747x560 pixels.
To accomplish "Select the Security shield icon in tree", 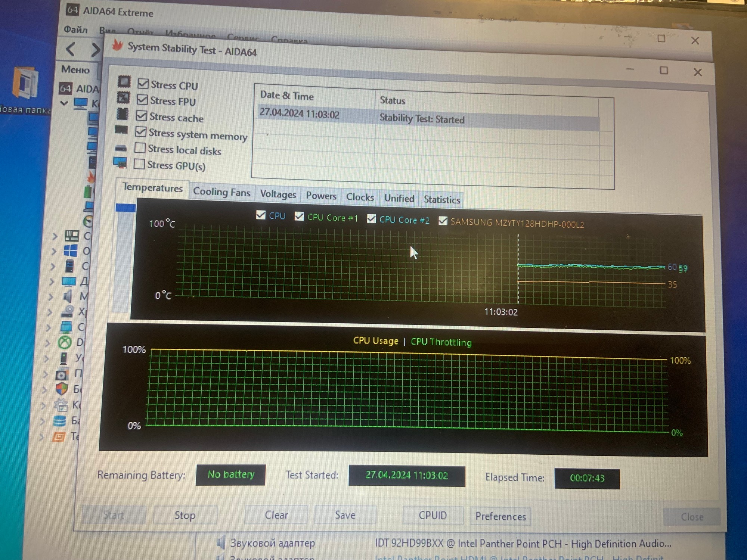I will (62, 389).
